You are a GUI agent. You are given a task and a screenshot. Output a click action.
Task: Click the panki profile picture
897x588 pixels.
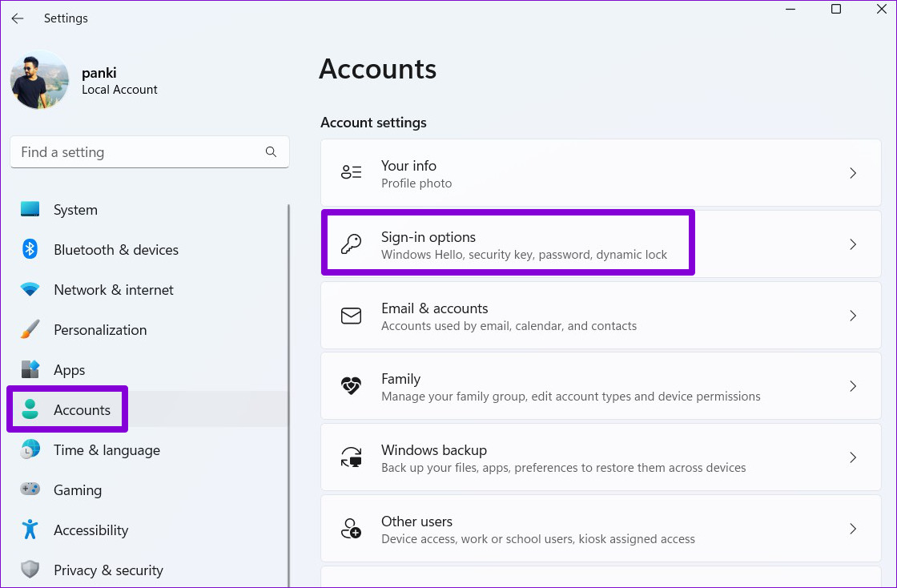click(39, 79)
